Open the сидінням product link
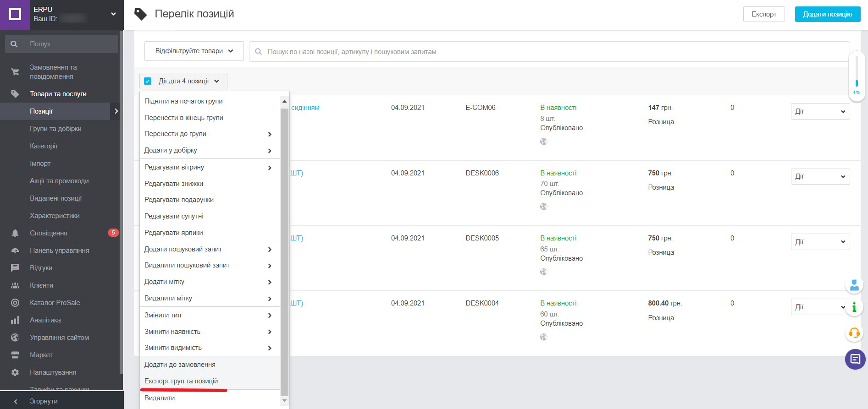Viewport: 868px width, 409px height. pyautogui.click(x=305, y=108)
